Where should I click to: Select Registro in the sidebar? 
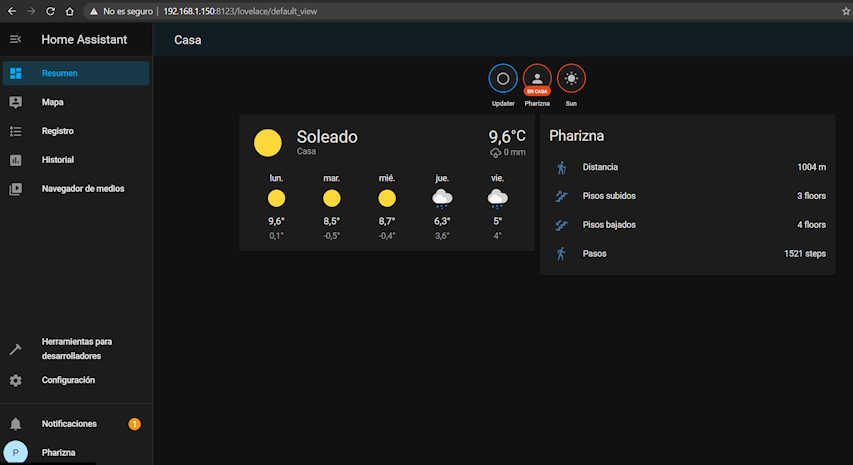76,131
